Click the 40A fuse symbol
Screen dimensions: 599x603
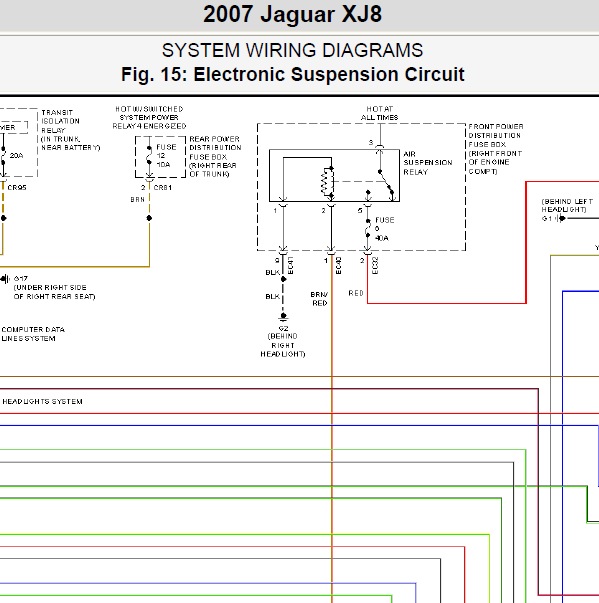(368, 228)
